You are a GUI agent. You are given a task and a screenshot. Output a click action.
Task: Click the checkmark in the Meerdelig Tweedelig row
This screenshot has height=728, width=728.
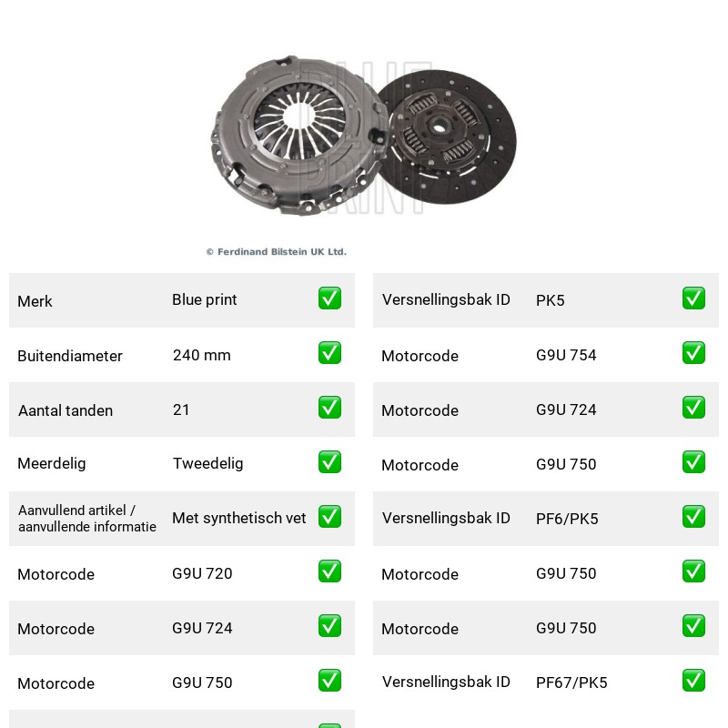click(x=329, y=462)
